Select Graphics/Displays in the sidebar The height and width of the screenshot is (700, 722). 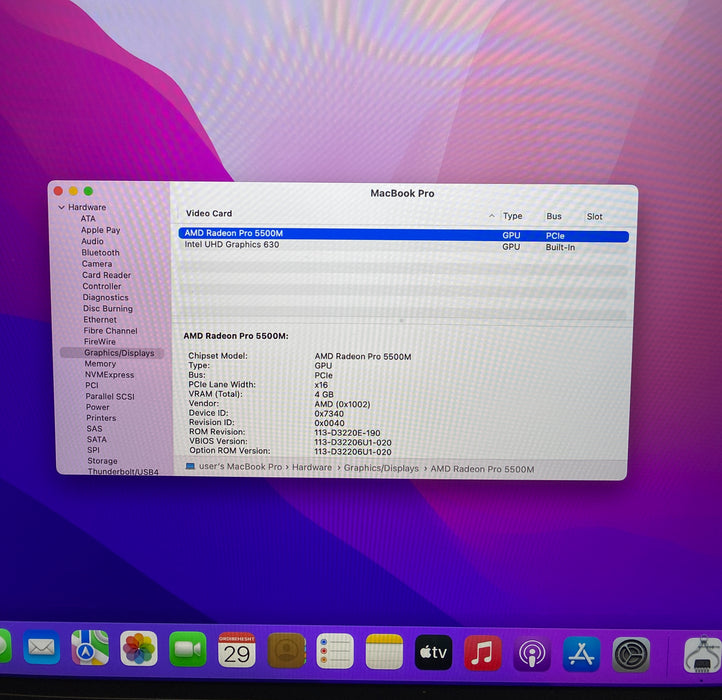tap(112, 353)
